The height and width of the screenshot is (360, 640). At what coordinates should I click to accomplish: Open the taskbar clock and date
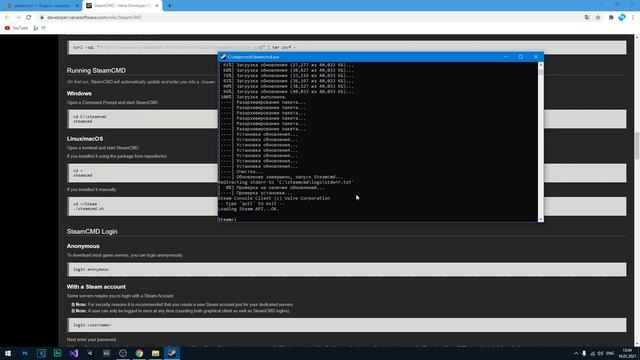click(627, 353)
